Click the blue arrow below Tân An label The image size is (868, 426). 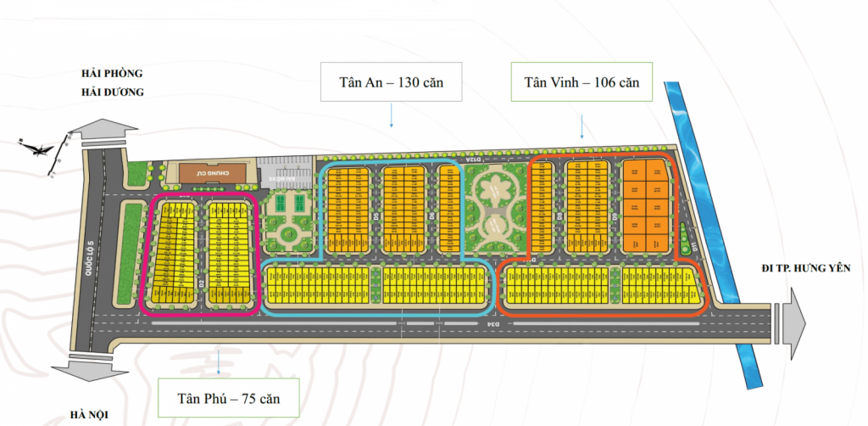392,115
